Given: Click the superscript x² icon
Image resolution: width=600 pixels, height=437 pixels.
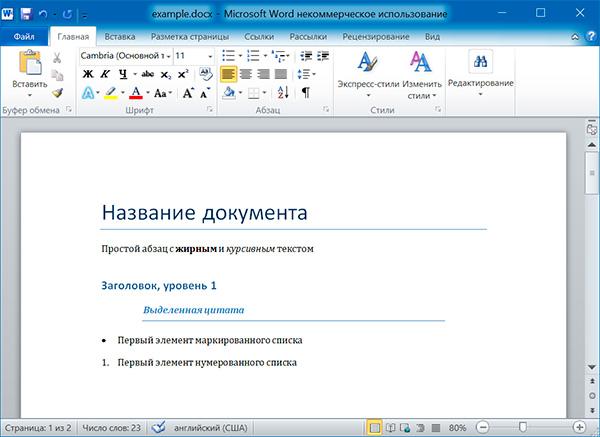Looking at the screenshot, I should [184, 75].
